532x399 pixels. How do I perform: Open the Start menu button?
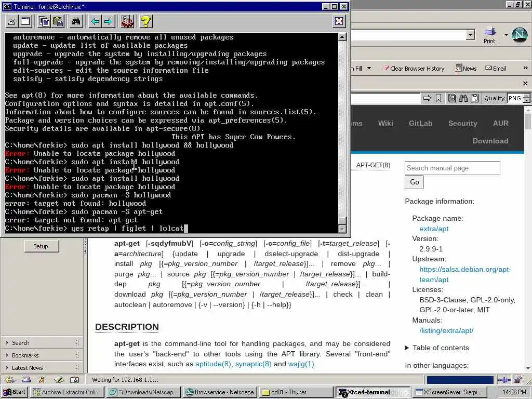(14, 392)
